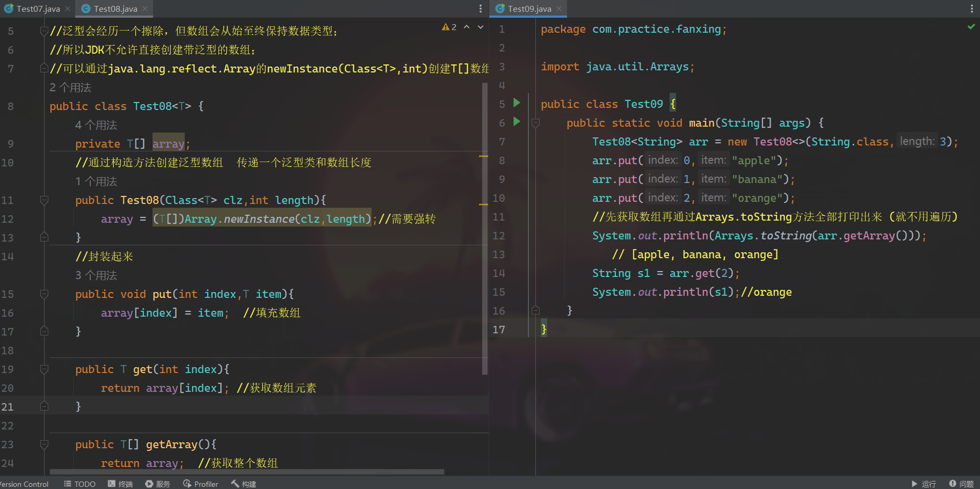980x489 pixels.
Task: Jump to next warning with down chevron
Action: click(x=480, y=26)
